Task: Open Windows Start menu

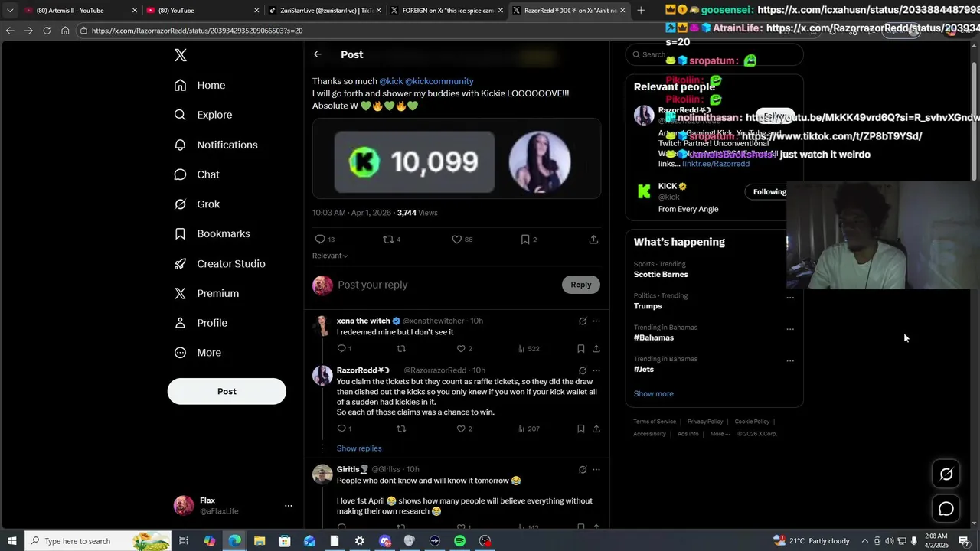Action: click(11, 541)
